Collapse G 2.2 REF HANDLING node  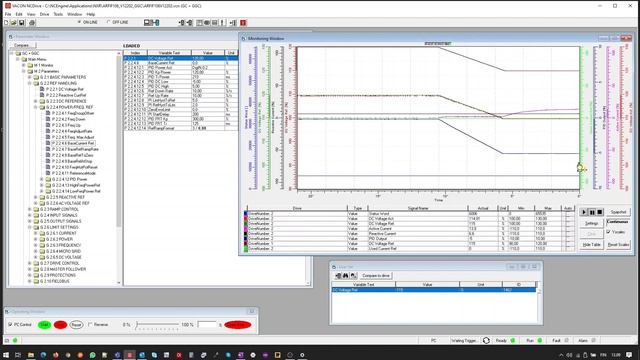[x=30, y=83]
